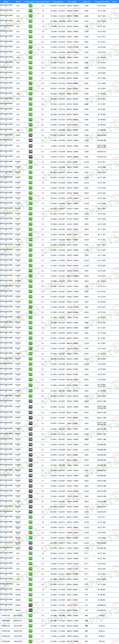Select the petrol icon in the Klasa CLC M 271.957 row

pyautogui.click(x=30, y=527)
